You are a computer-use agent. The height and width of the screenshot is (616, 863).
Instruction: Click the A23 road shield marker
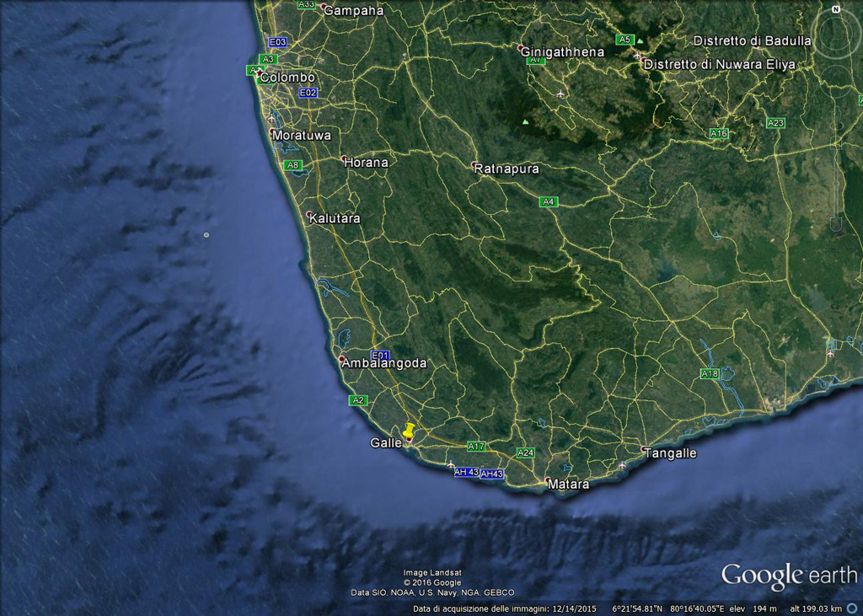[775, 123]
